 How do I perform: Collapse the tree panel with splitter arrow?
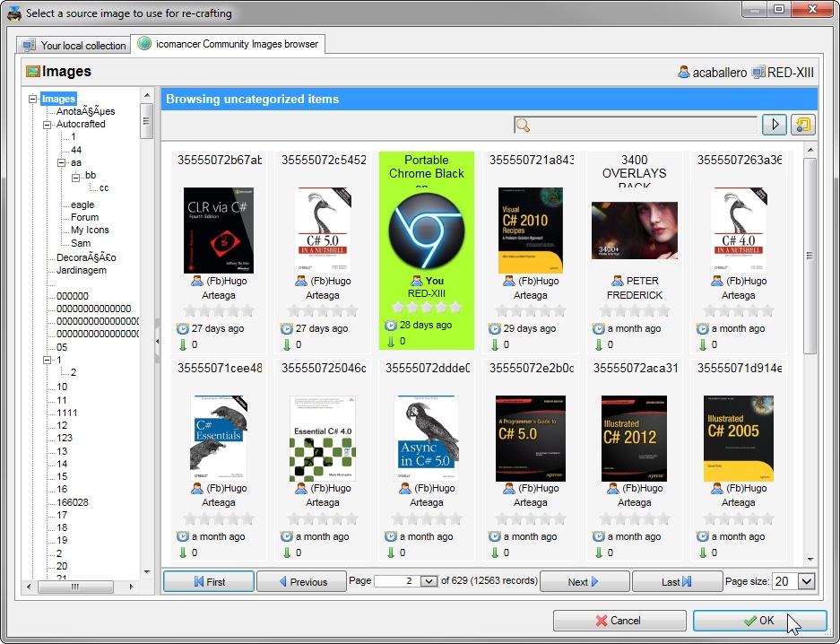[x=158, y=342]
